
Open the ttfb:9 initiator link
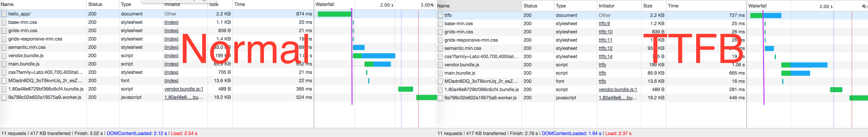click(x=604, y=24)
